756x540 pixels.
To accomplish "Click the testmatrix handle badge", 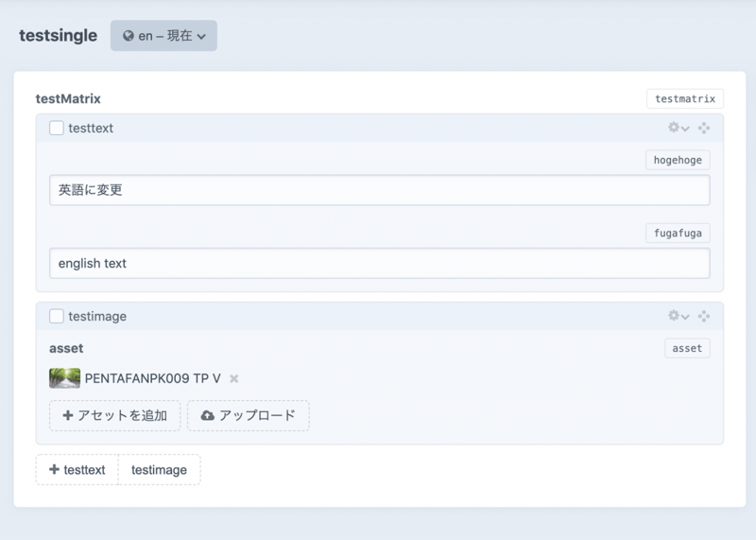I will [x=685, y=99].
